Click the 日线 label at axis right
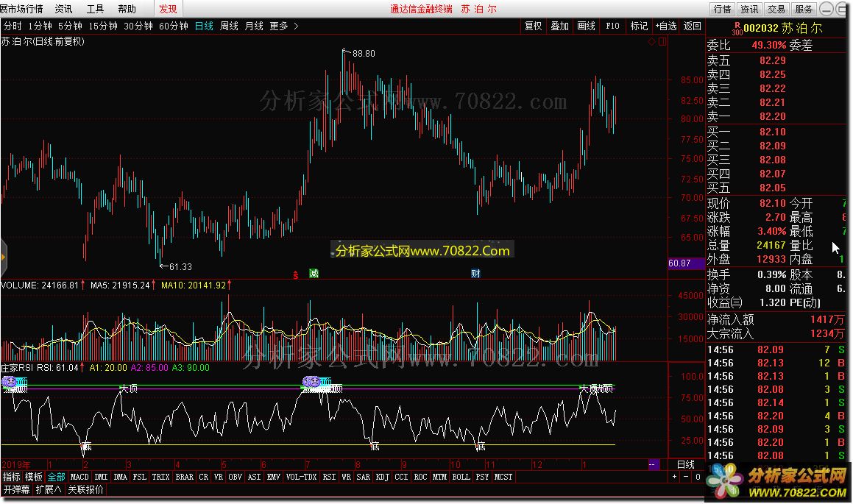The image size is (853, 504). point(685,464)
